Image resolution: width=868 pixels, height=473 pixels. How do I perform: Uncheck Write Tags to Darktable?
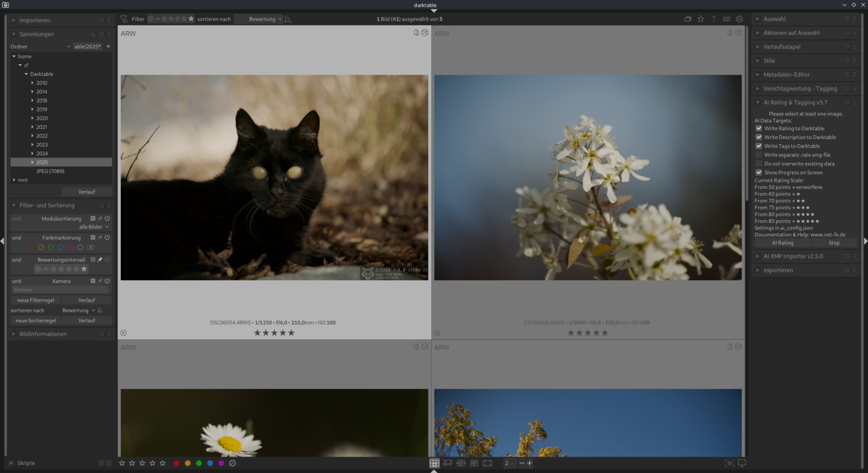759,146
